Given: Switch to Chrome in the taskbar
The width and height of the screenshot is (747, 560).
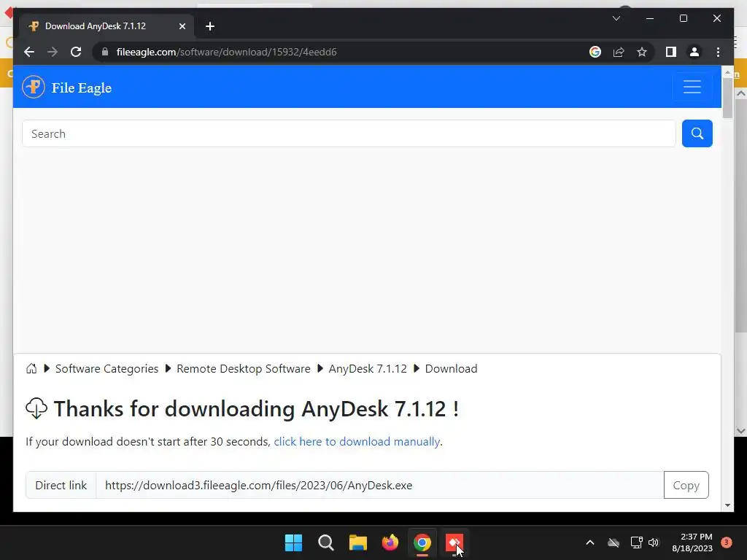Looking at the screenshot, I should click(422, 542).
